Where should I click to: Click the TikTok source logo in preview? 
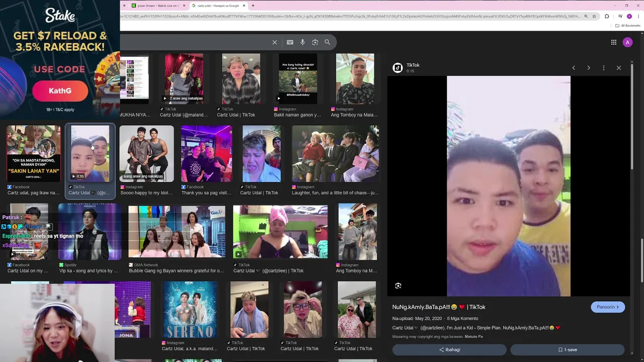tap(397, 68)
